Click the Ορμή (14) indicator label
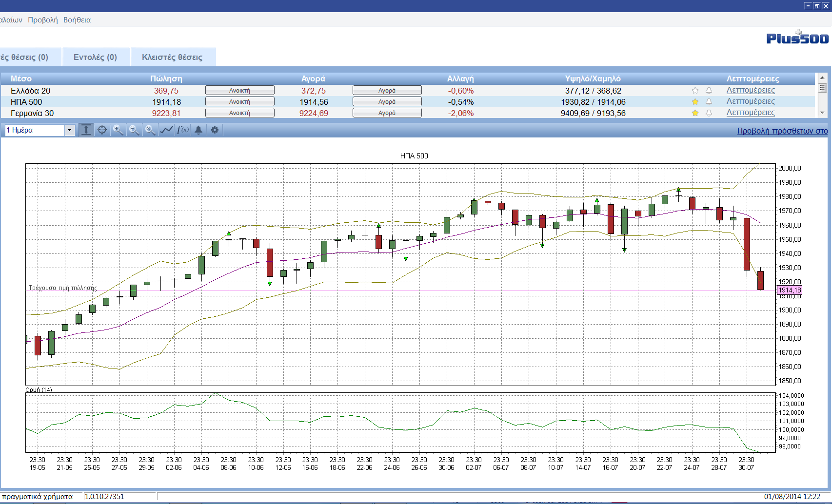Screen dimensions: 832x504 (39, 390)
